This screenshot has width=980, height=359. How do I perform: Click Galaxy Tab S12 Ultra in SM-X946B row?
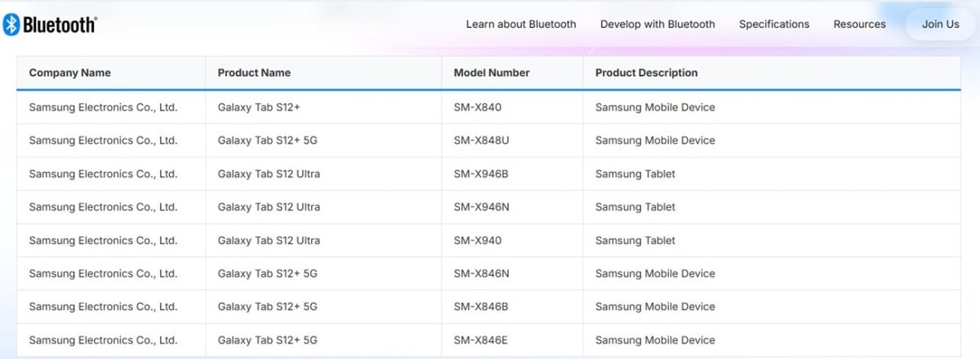(269, 174)
